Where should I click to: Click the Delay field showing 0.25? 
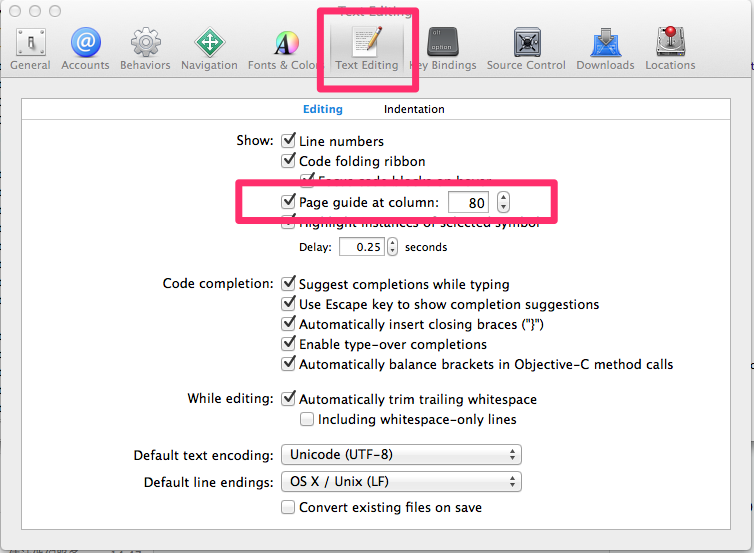click(362, 247)
